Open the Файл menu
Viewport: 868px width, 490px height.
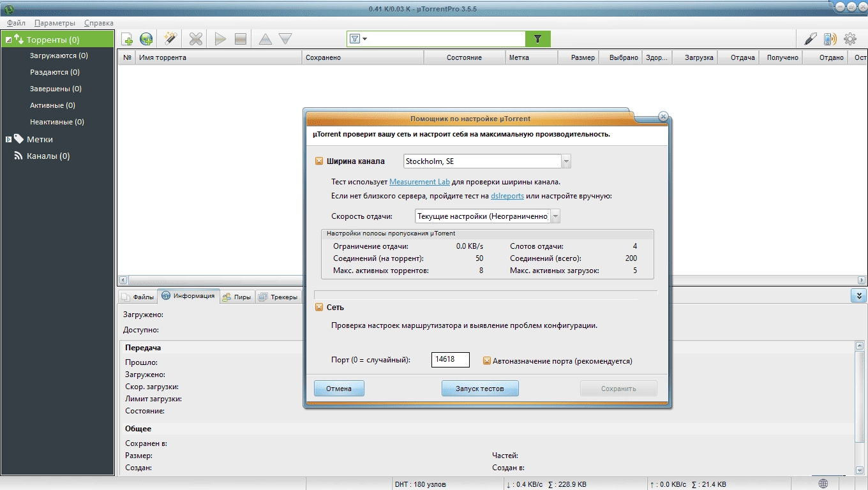pyautogui.click(x=16, y=22)
